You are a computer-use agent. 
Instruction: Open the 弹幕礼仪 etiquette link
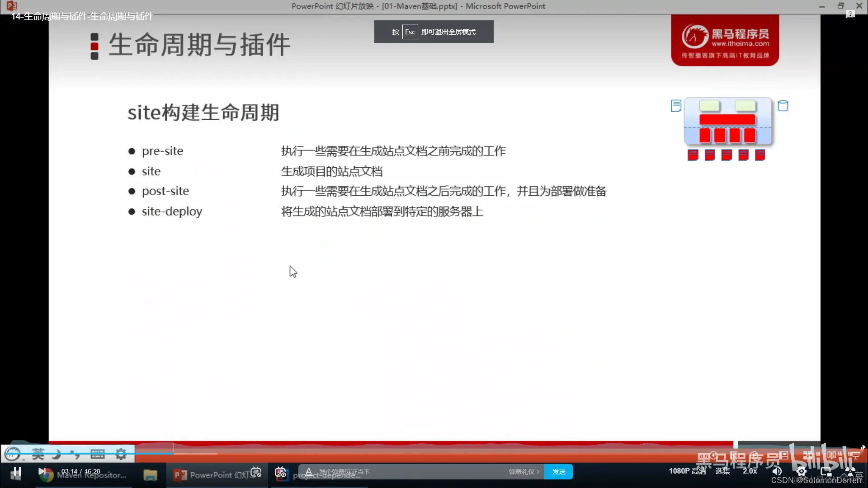[521, 472]
